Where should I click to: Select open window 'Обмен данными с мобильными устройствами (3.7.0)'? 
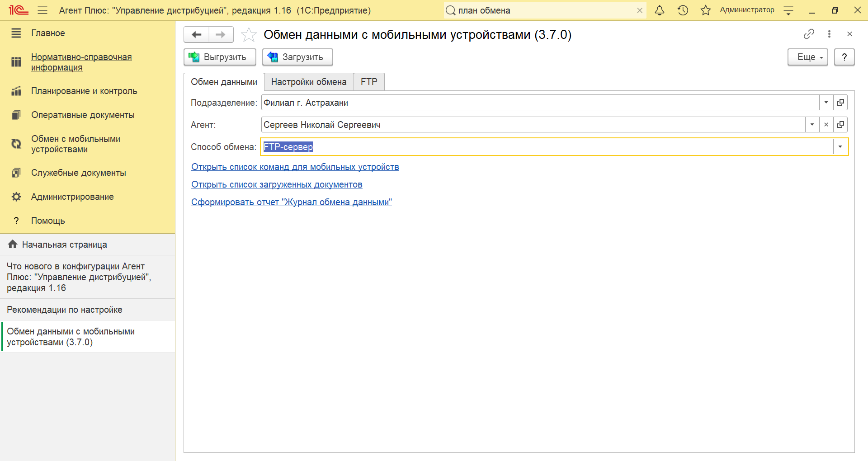coord(87,337)
